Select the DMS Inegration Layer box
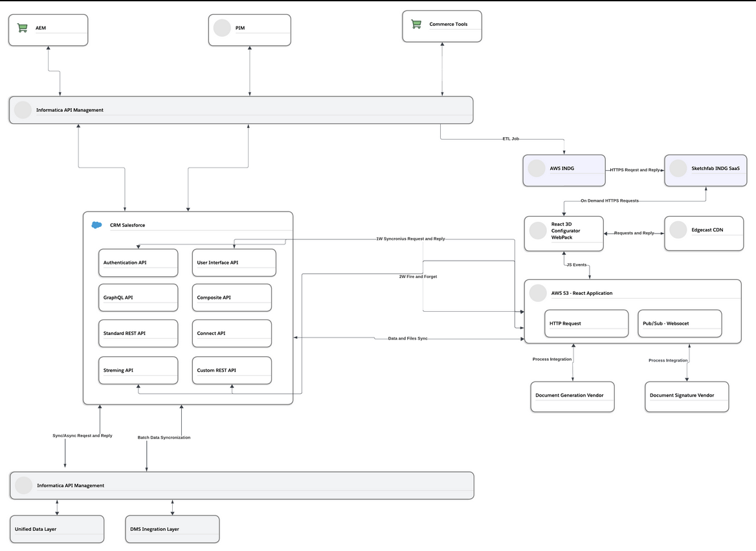756x551 pixels. click(x=172, y=529)
